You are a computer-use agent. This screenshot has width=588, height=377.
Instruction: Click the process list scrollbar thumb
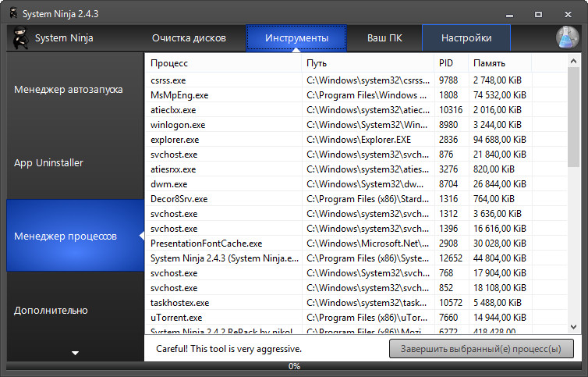(573, 117)
